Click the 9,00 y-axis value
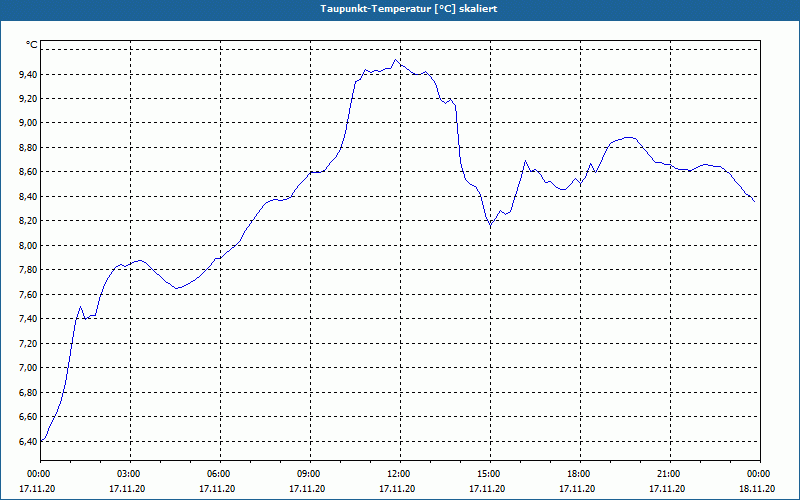This screenshot has width=800, height=500. pyautogui.click(x=28, y=123)
